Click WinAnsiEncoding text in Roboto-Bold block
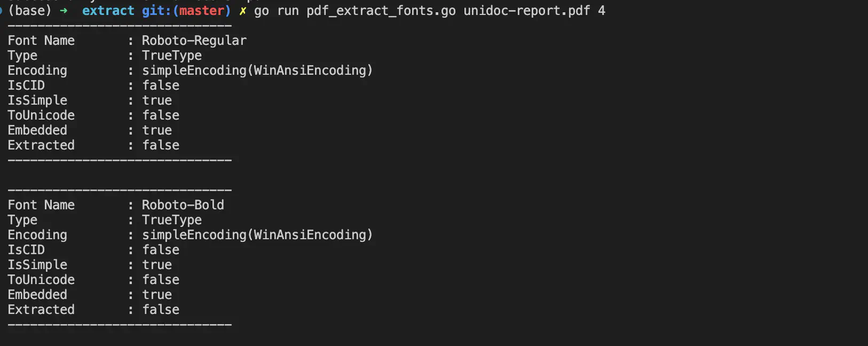Screen dimensions: 868x346 [x=310, y=235]
